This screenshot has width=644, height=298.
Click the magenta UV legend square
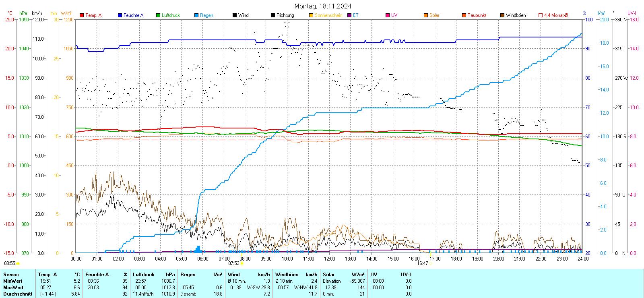(x=388, y=15)
